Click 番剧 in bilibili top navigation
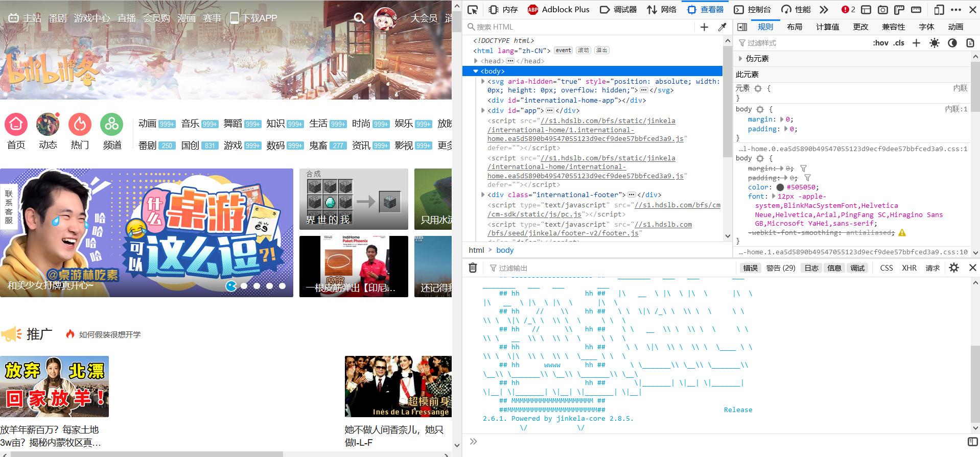Viewport: 980px width, 457px height. pyautogui.click(x=58, y=18)
